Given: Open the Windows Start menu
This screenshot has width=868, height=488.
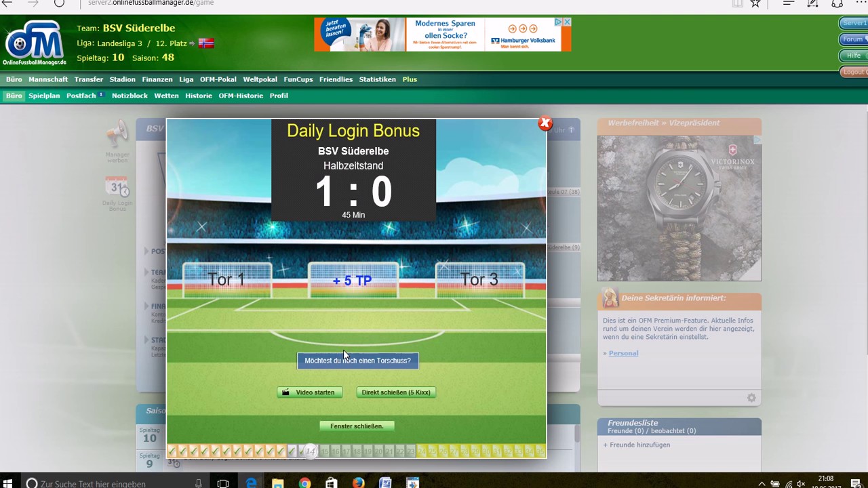Looking at the screenshot, I should pos(9,483).
